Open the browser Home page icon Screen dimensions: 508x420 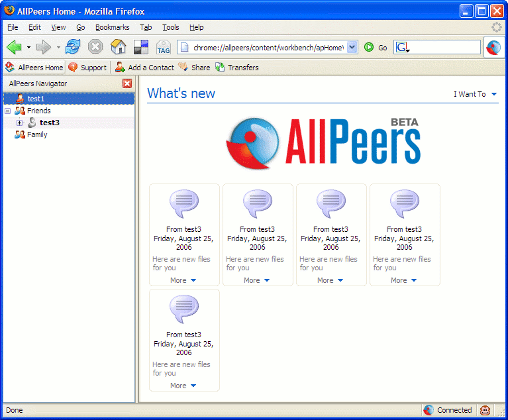(x=119, y=46)
